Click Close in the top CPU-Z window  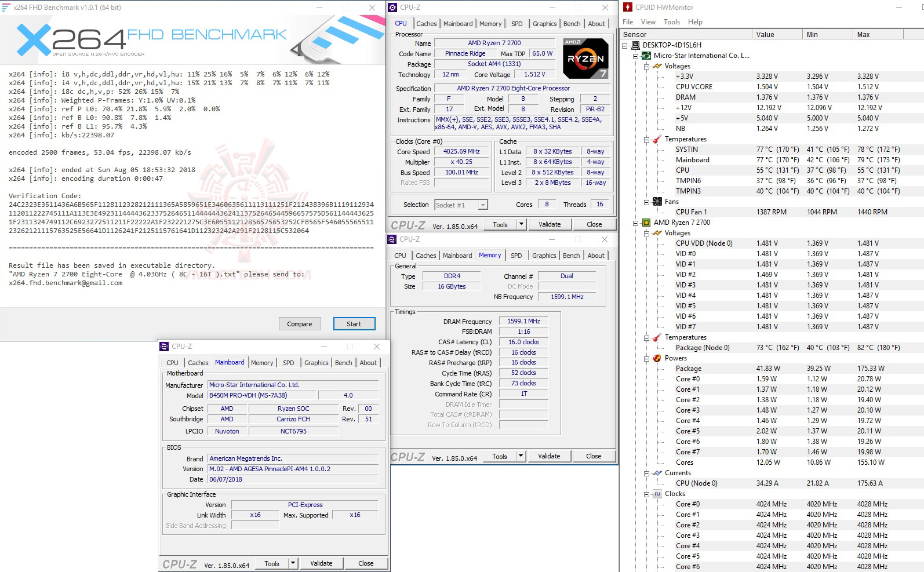coord(594,224)
